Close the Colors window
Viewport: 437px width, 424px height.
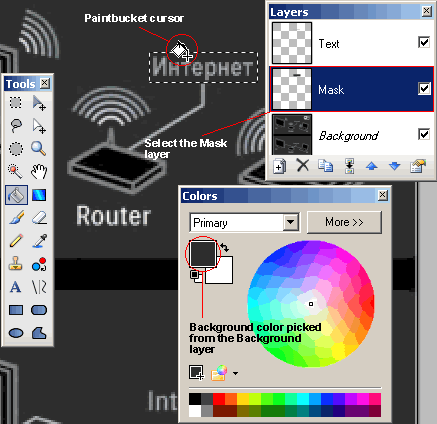click(x=383, y=195)
